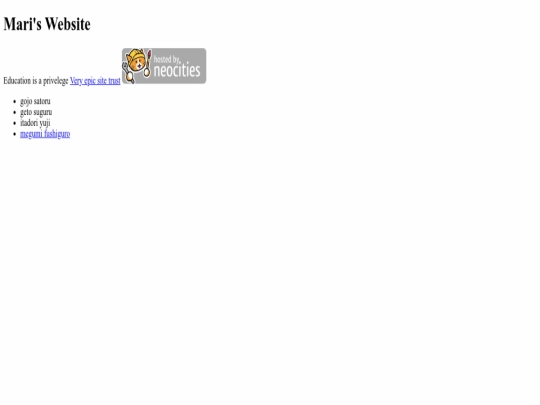
Task: Click the 'hosted by neocities' badge
Action: pos(164,66)
